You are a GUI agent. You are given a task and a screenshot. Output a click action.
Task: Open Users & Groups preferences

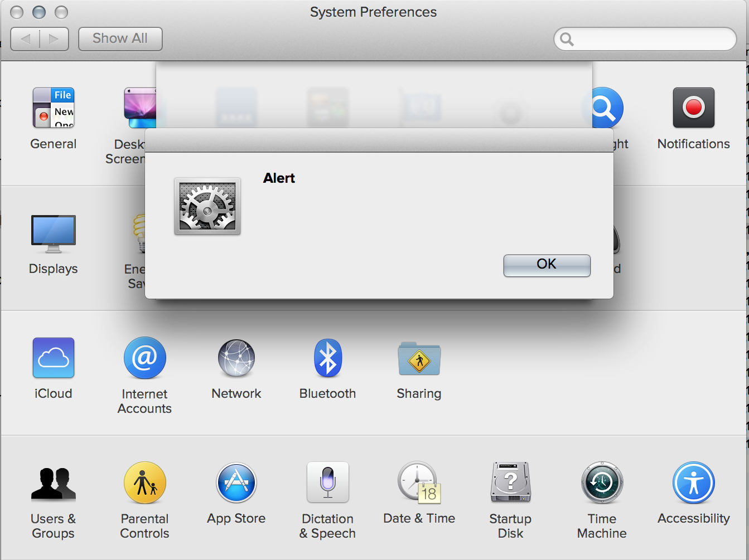click(54, 483)
